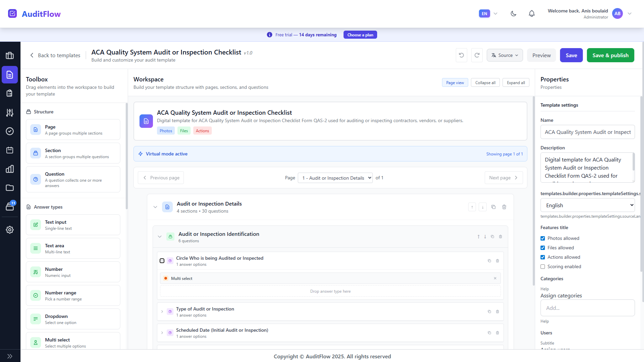This screenshot has height=362, width=644.
Task: Select the Page view tab
Action: 455,83
